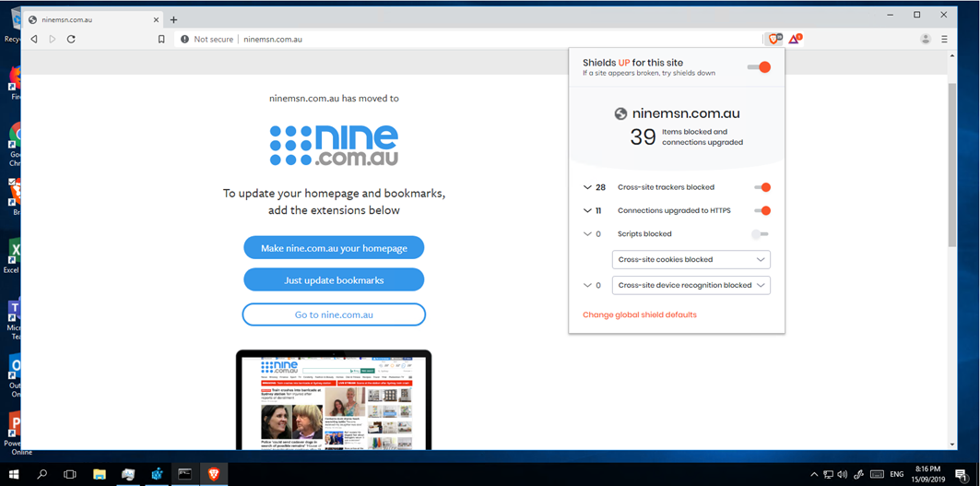
Task: Click the network icon in system tray
Action: point(829,474)
